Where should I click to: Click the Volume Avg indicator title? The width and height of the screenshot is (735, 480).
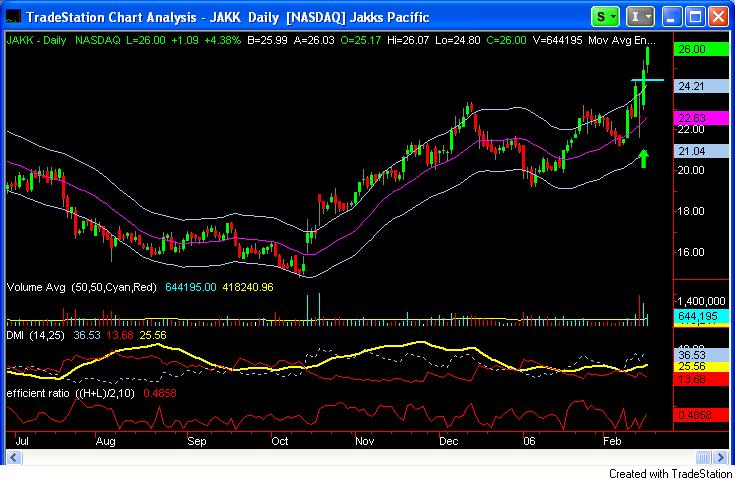(x=81, y=287)
